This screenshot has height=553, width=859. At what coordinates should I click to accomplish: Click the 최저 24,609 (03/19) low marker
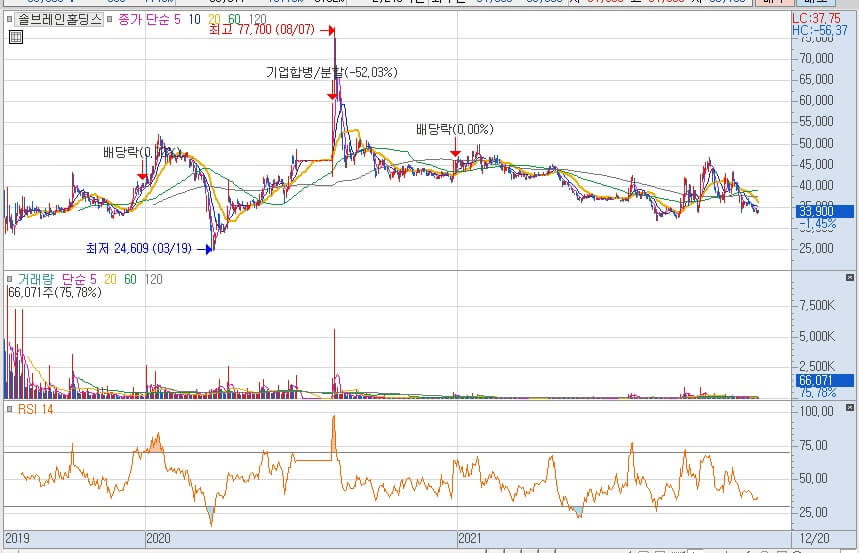coord(139,249)
